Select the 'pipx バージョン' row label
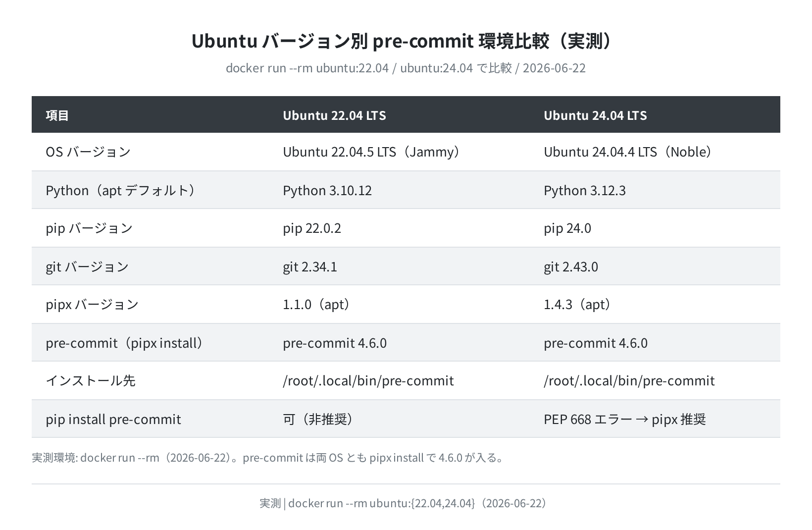The width and height of the screenshot is (812, 530). point(92,304)
